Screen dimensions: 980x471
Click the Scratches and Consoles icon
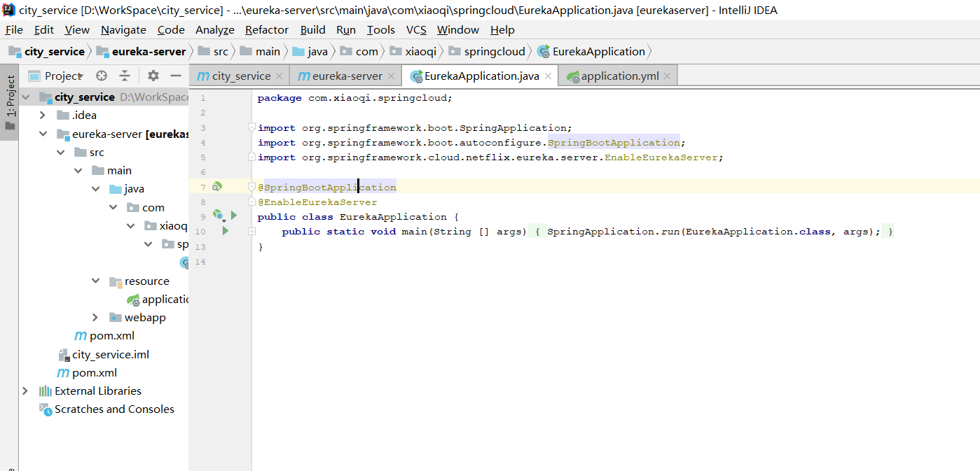click(46, 409)
